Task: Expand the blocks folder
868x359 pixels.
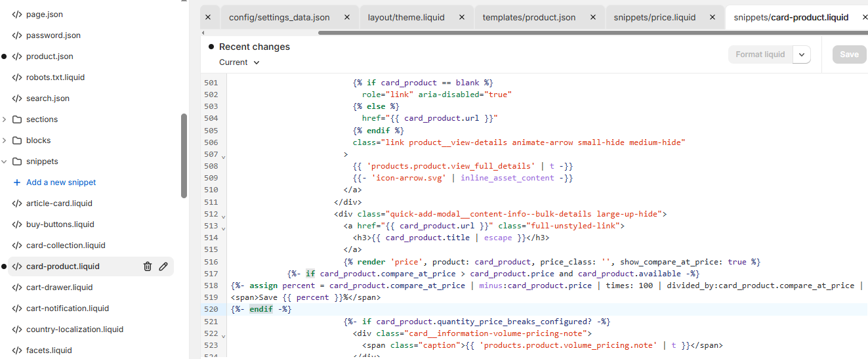Action: [x=5, y=140]
